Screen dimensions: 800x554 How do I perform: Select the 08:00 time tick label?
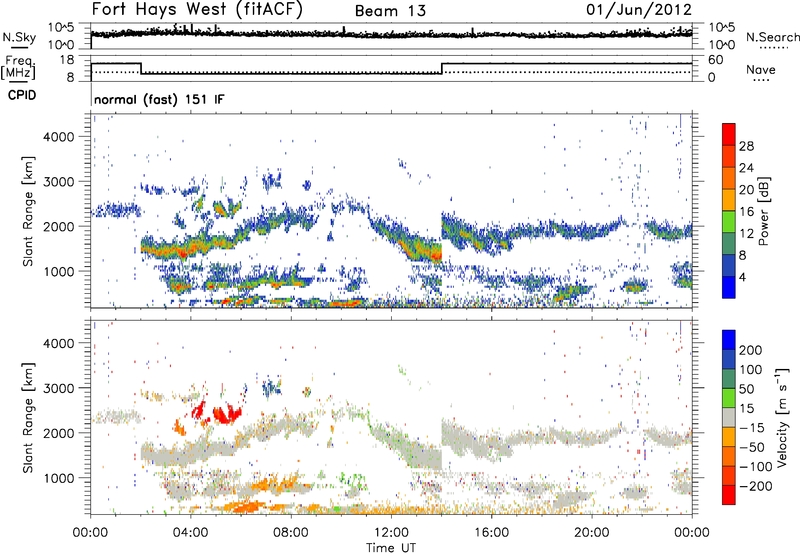291,533
